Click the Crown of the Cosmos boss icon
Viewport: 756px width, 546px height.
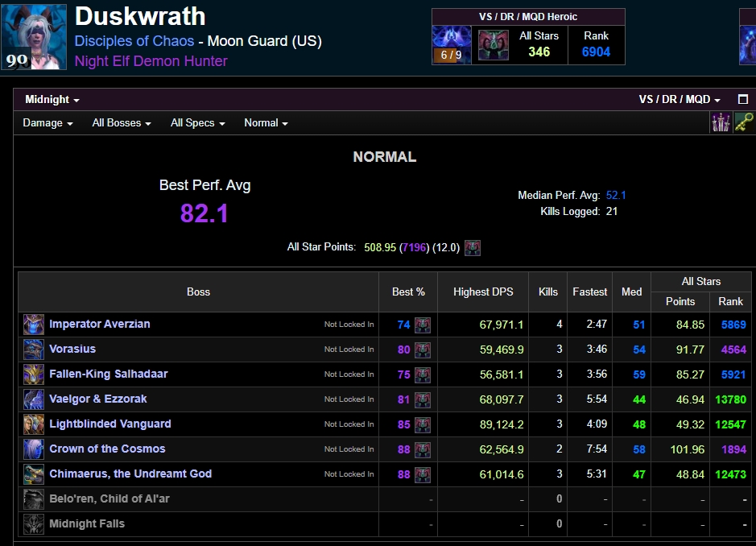point(34,449)
